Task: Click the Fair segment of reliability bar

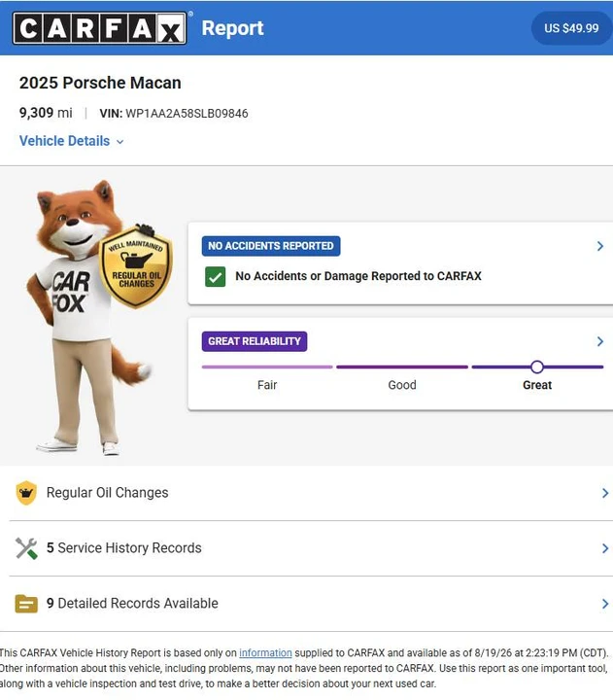Action: [267, 367]
